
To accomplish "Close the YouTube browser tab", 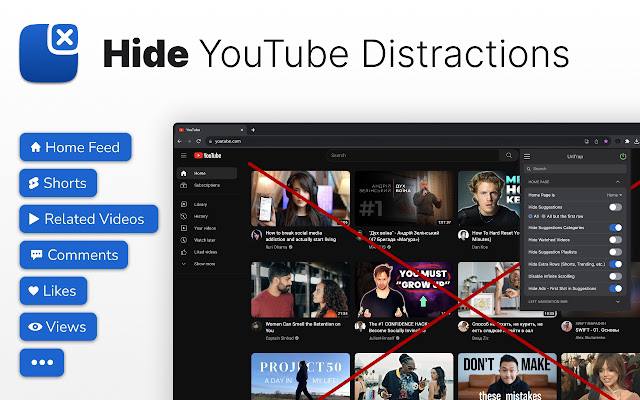I will pos(242,130).
